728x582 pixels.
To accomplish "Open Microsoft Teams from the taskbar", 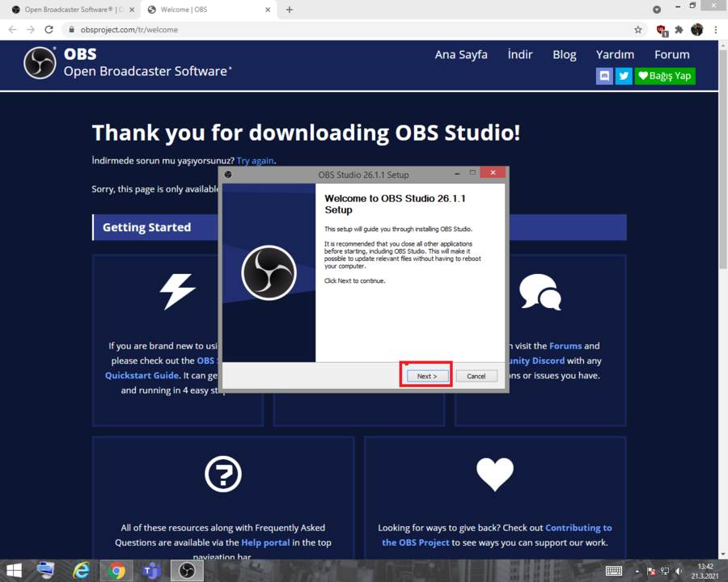I will (x=152, y=571).
